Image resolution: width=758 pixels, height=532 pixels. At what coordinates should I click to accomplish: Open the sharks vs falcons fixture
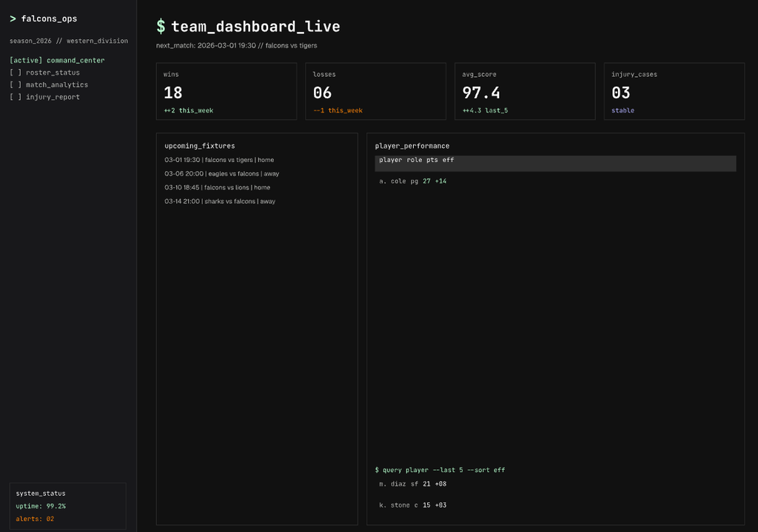(220, 201)
